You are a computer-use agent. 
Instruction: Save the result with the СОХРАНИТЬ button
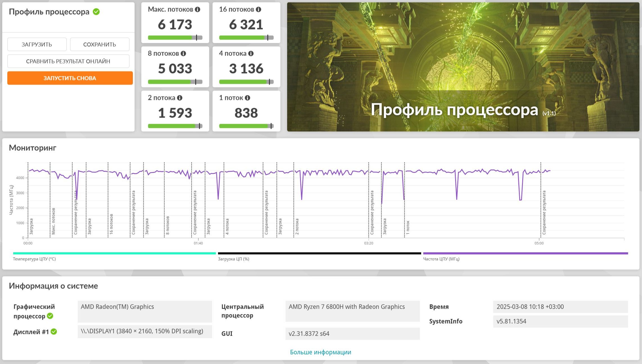[99, 44]
